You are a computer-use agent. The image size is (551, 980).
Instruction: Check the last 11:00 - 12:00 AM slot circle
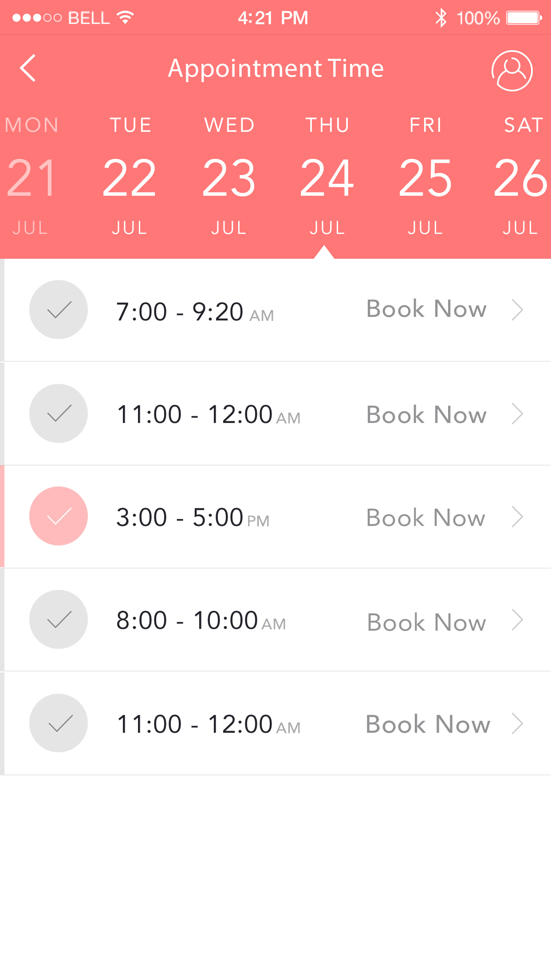59,723
